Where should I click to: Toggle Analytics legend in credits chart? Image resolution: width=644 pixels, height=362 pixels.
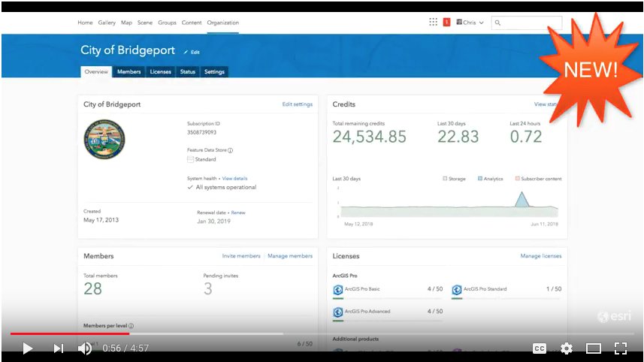491,179
